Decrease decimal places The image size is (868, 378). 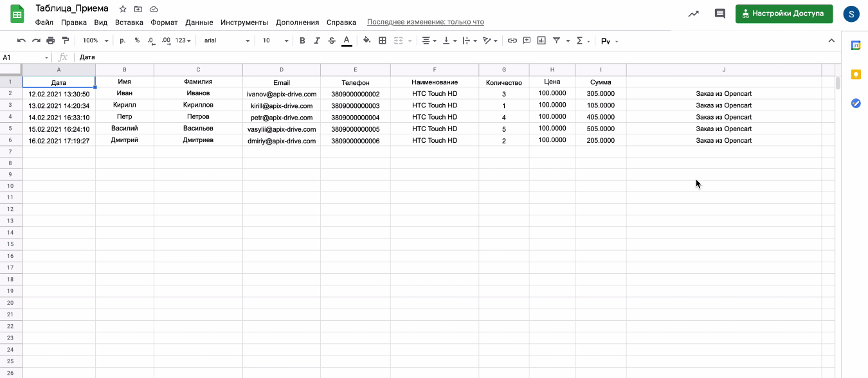tap(150, 40)
